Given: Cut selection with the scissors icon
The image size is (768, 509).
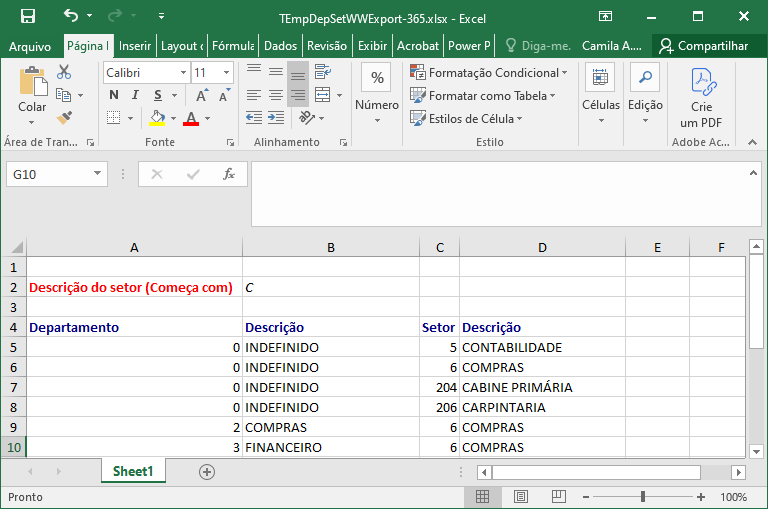Looking at the screenshot, I should (x=64, y=72).
